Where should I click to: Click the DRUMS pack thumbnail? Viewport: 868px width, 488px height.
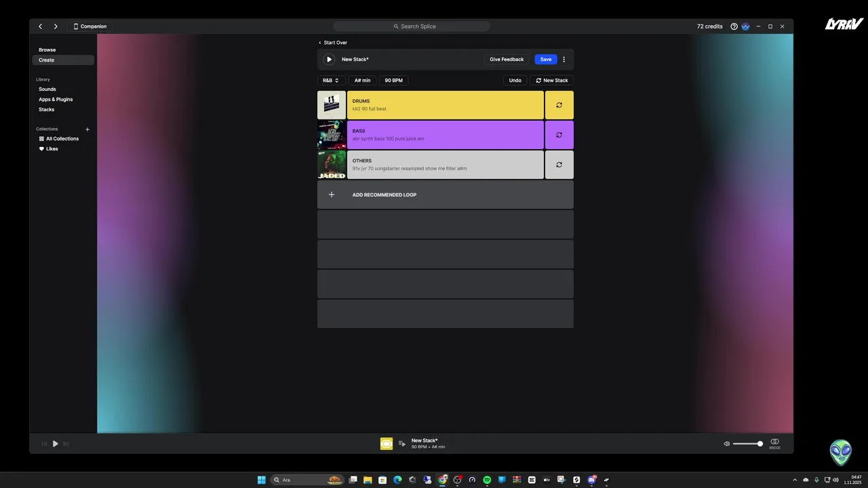point(332,105)
